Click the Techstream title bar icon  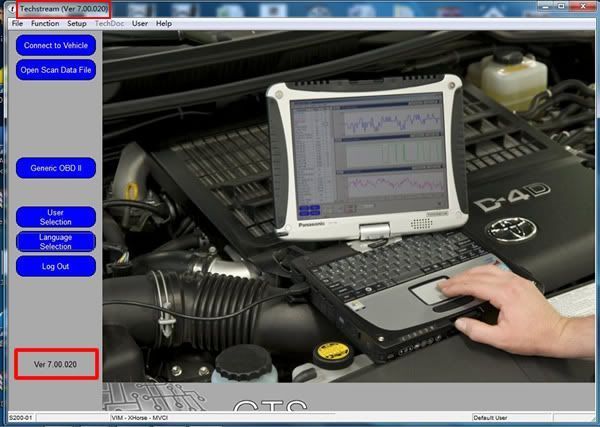click(x=12, y=9)
